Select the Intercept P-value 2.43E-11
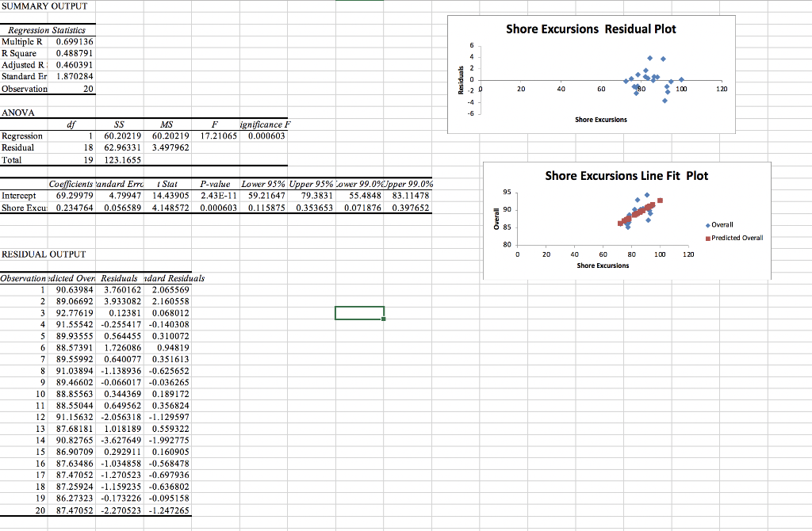 [219, 196]
